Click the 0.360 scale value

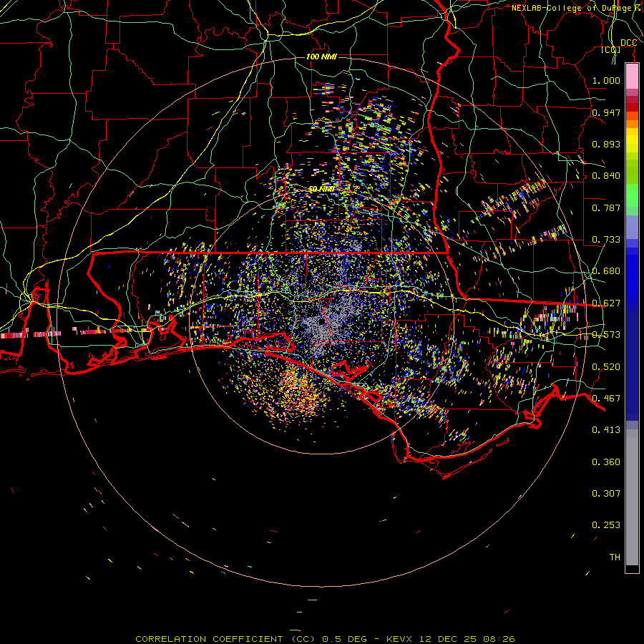coord(606,462)
